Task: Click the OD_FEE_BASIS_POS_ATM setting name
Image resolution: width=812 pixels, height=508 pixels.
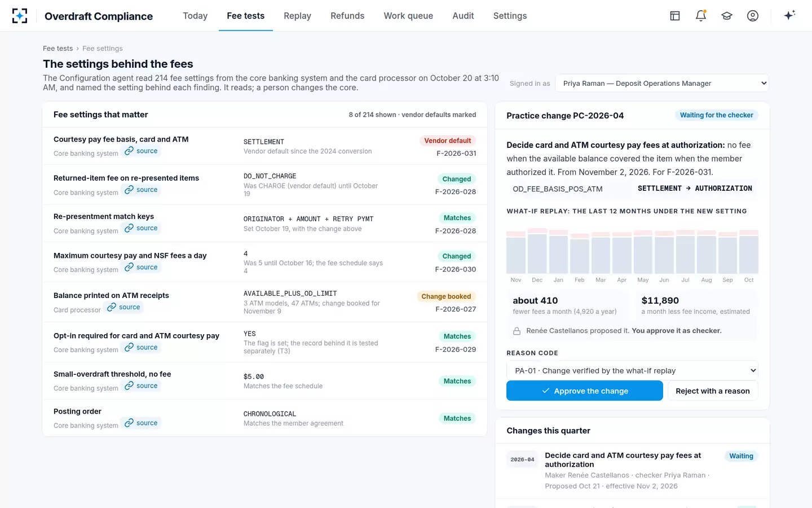Action: pos(558,189)
